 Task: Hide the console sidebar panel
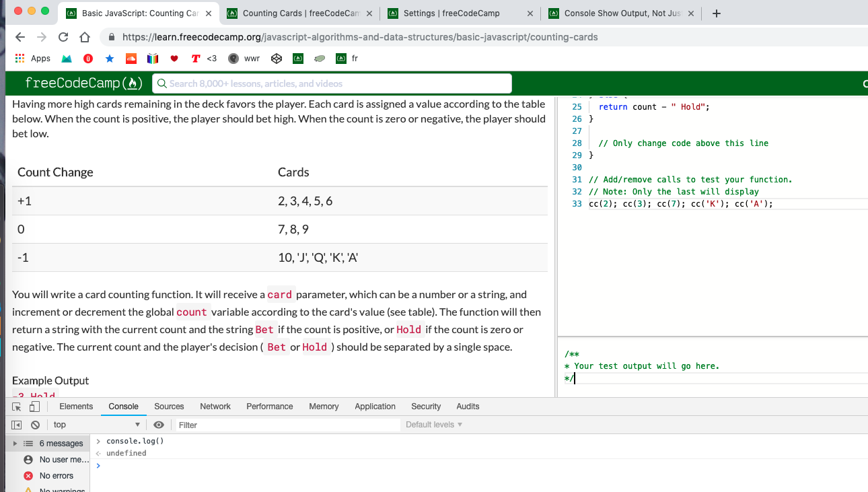pyautogui.click(x=17, y=425)
